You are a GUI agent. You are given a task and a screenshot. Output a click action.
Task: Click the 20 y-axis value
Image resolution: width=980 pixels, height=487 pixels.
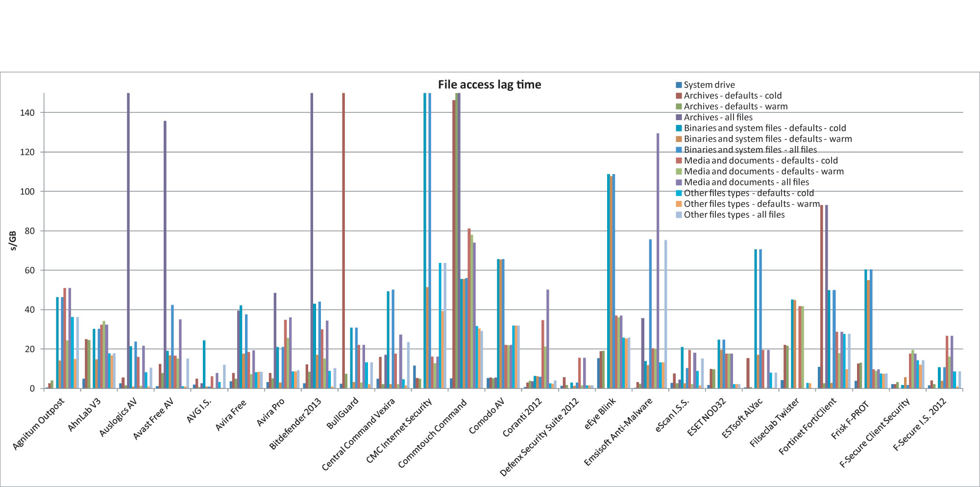[x=30, y=349]
